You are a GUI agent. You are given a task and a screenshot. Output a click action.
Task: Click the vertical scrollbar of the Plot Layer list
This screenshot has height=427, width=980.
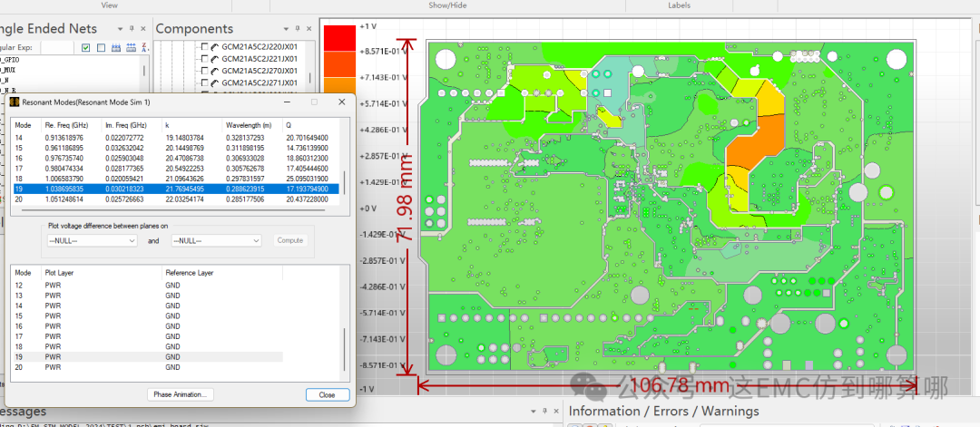[347, 348]
